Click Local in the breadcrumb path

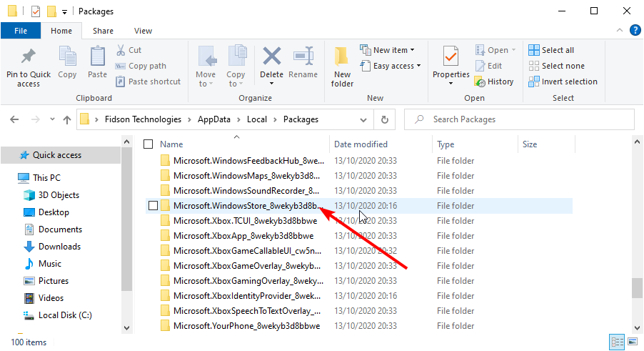tap(257, 119)
